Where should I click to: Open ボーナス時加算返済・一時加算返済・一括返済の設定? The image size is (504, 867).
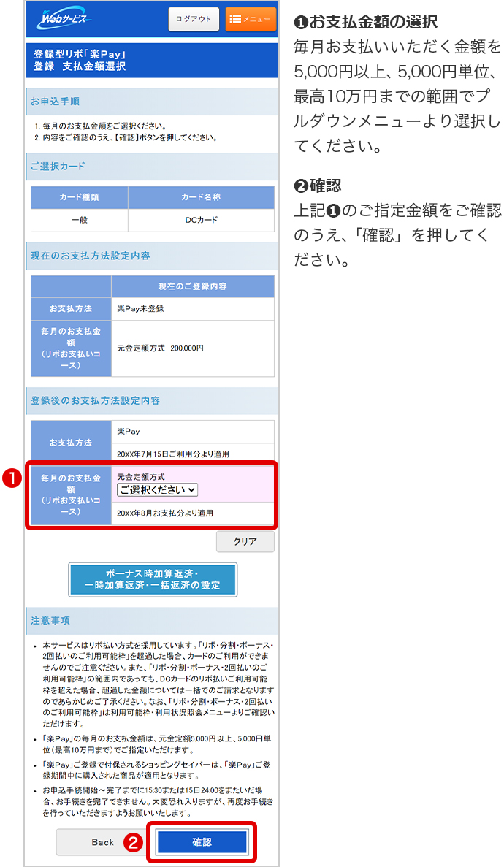152,580
